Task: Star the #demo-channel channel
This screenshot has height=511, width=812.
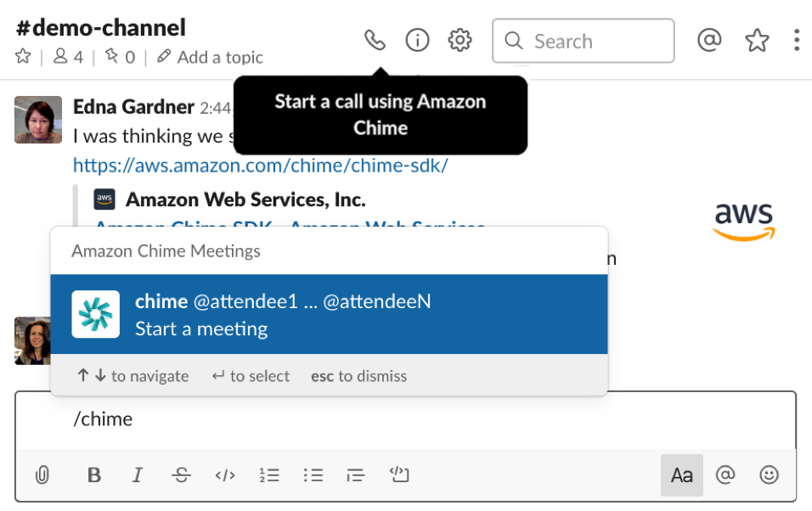Action: tap(23, 57)
